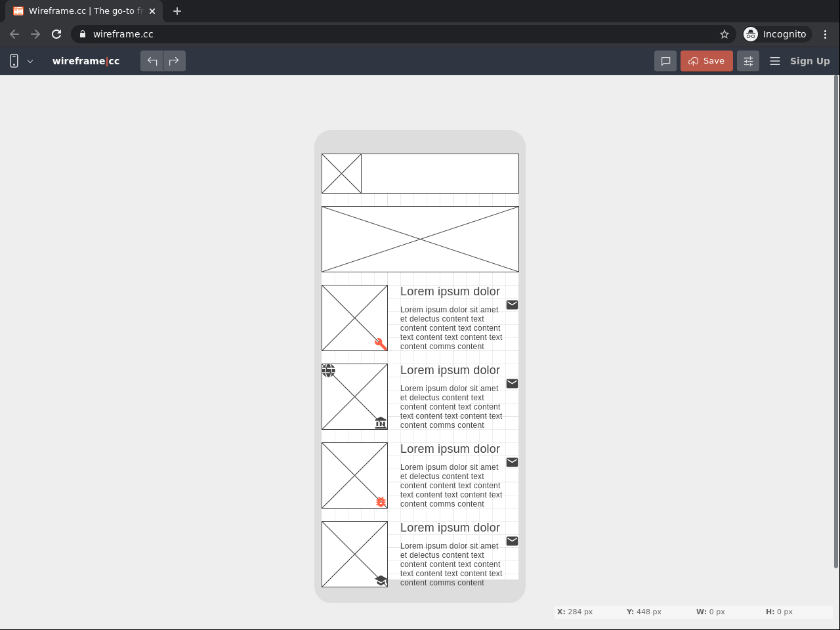This screenshot has width=840, height=630.
Task: Open the sliders settings panel
Action: coord(748,61)
